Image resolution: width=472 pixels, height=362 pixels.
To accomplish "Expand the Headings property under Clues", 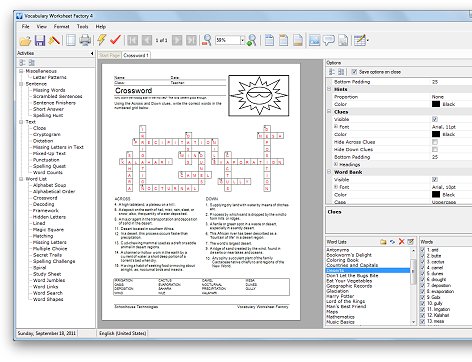I will pyautogui.click(x=336, y=164).
